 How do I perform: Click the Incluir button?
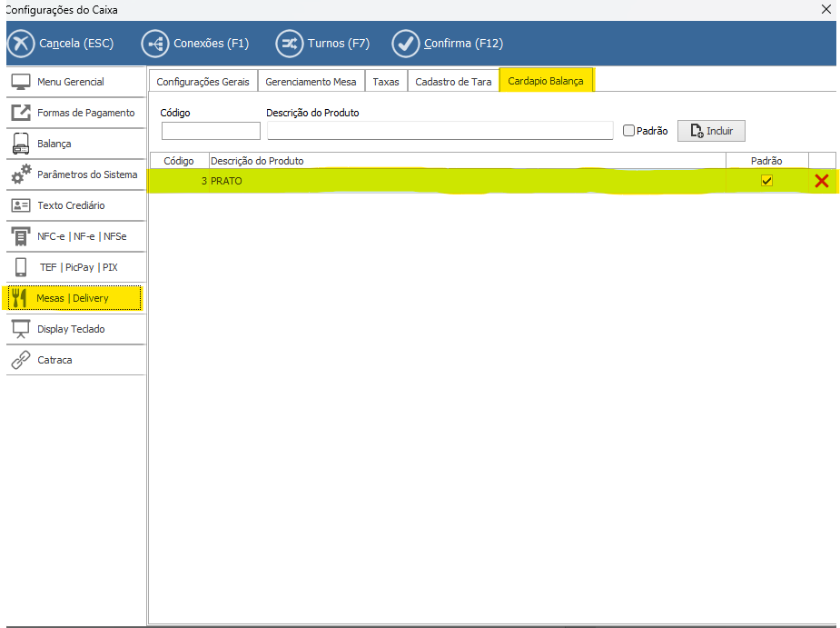tap(711, 131)
